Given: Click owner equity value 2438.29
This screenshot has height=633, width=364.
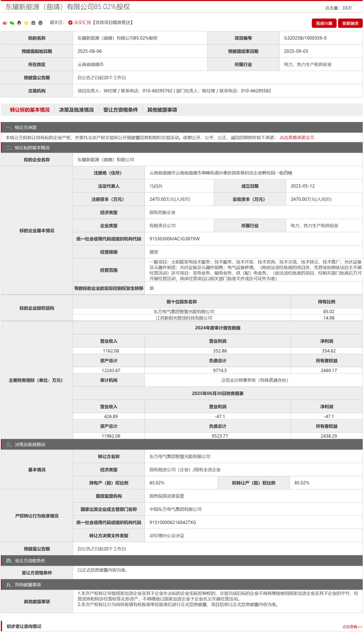Looking at the screenshot, I should click(x=329, y=436).
